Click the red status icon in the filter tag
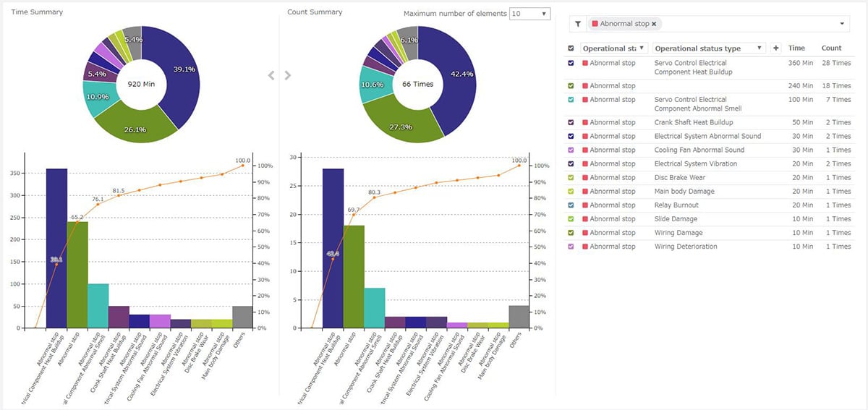The width and height of the screenshot is (868, 410). click(x=595, y=24)
